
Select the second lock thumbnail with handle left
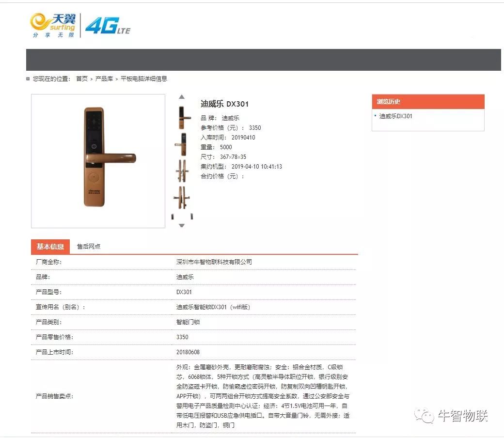[182, 144]
